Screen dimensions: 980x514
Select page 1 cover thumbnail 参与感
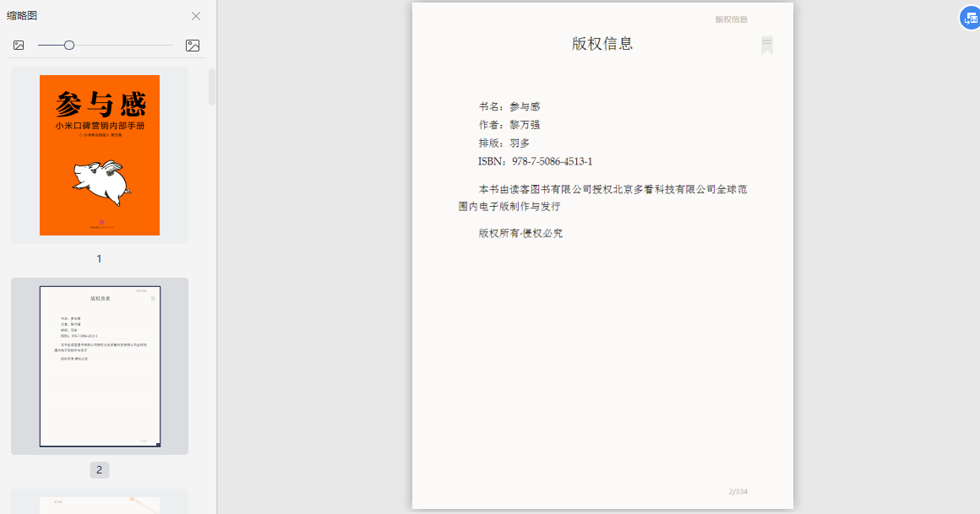pyautogui.click(x=100, y=155)
